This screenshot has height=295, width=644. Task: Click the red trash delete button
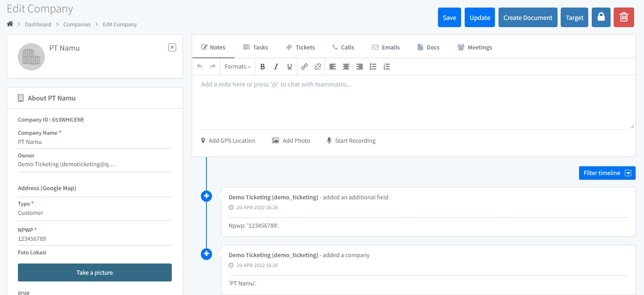(x=624, y=18)
